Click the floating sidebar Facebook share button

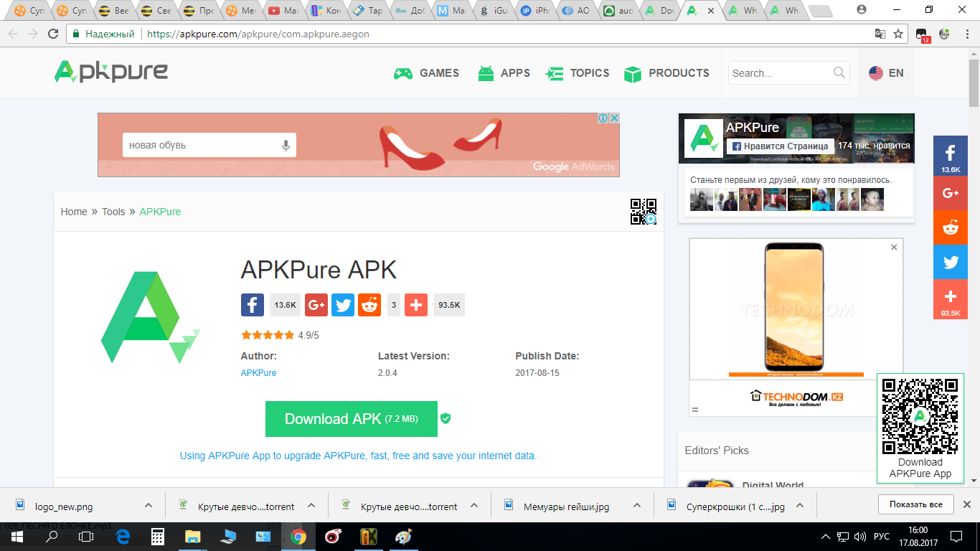951,156
